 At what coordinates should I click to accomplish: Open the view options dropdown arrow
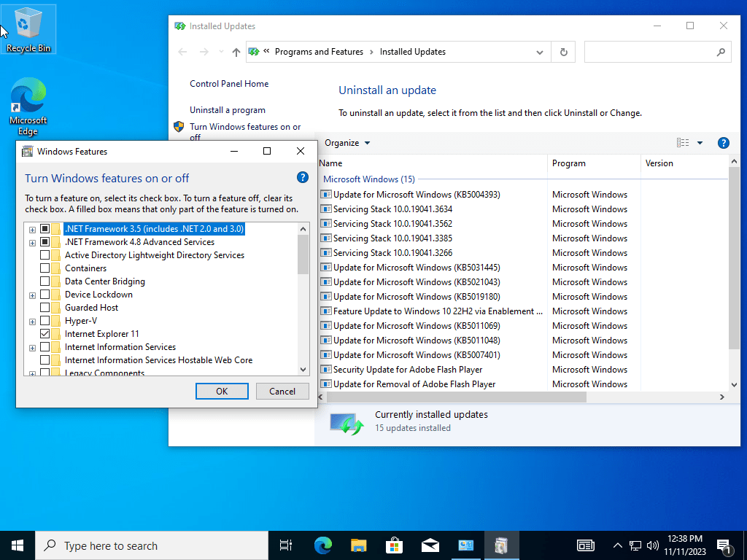700,143
